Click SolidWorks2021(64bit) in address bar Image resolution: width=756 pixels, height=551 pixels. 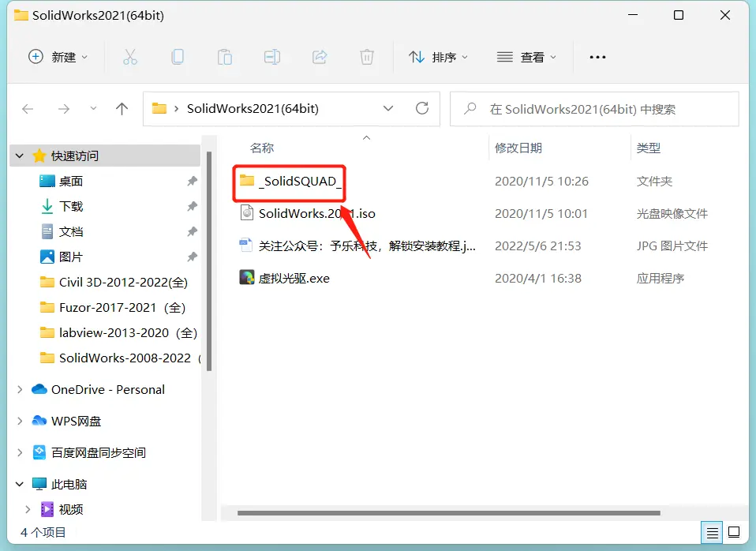pos(253,109)
